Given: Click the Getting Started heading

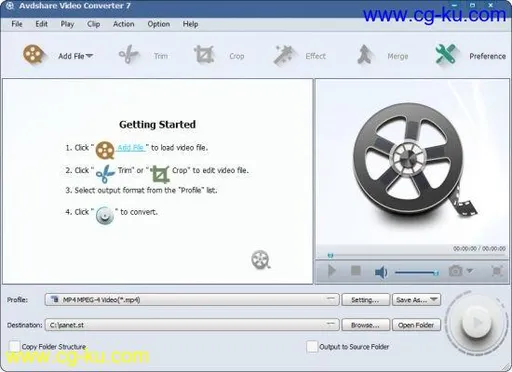Looking at the screenshot, I should tap(157, 124).
